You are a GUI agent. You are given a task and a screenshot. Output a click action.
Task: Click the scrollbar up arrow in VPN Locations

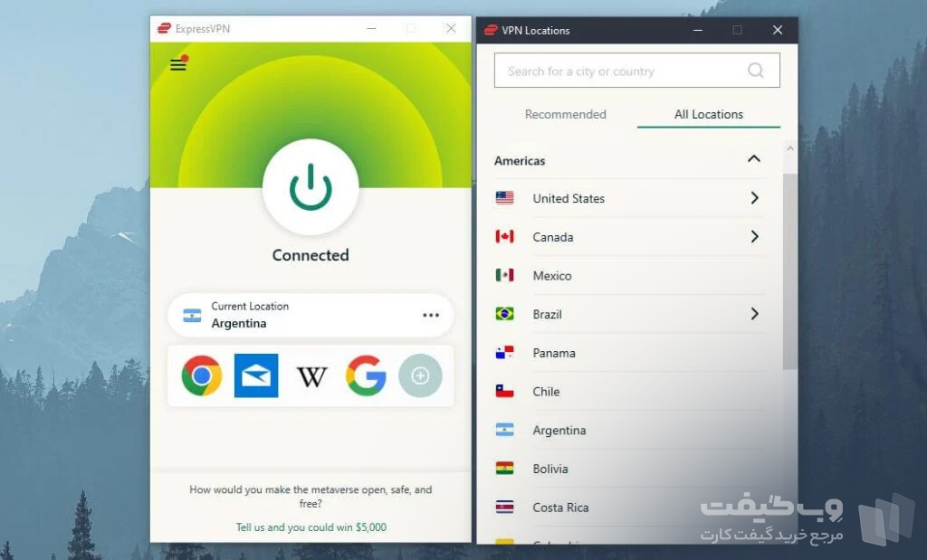[789, 149]
